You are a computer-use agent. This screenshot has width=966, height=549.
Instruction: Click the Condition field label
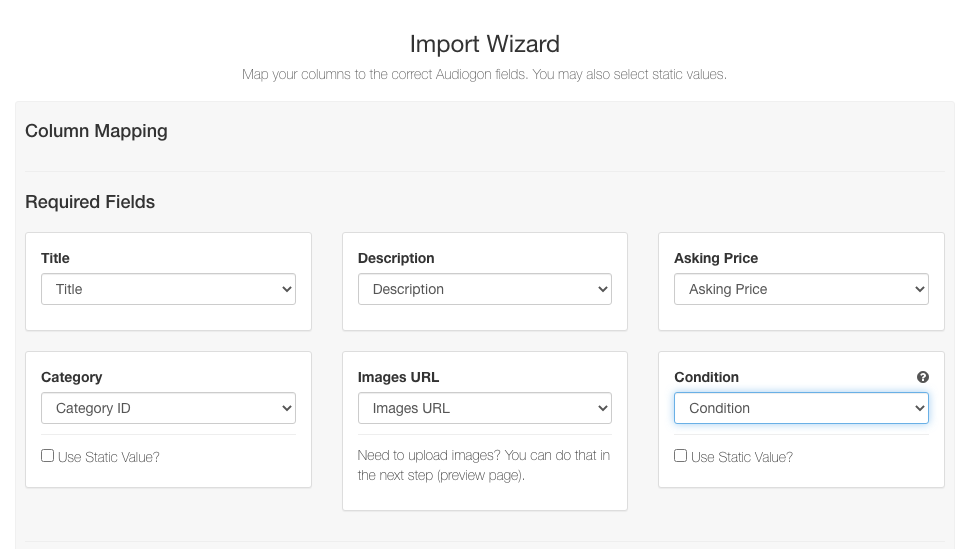point(706,377)
